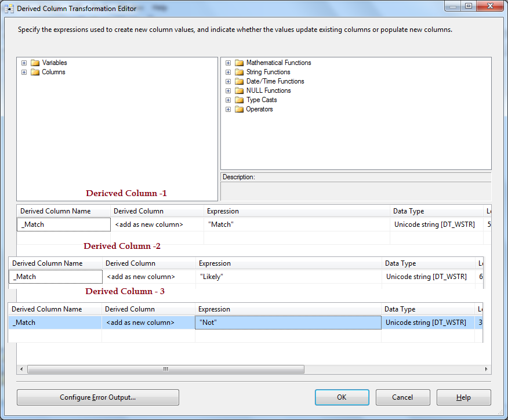Image resolution: width=508 pixels, height=420 pixels.
Task: Select the first _Match name field
Action: tap(63, 224)
